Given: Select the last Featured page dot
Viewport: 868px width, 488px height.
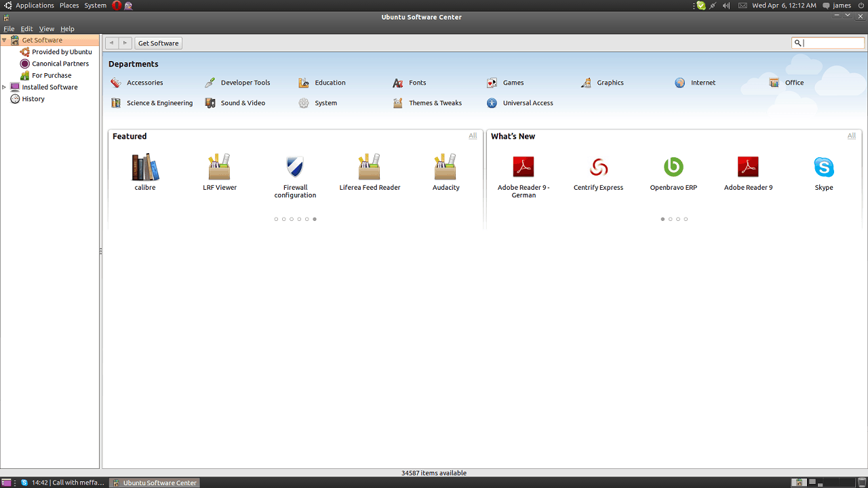Looking at the screenshot, I should pos(315,219).
